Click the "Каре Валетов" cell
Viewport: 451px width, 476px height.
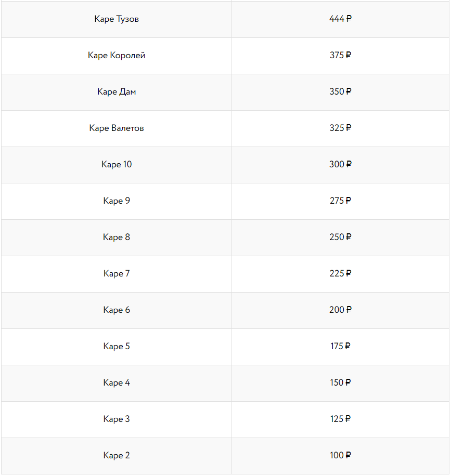tap(117, 128)
